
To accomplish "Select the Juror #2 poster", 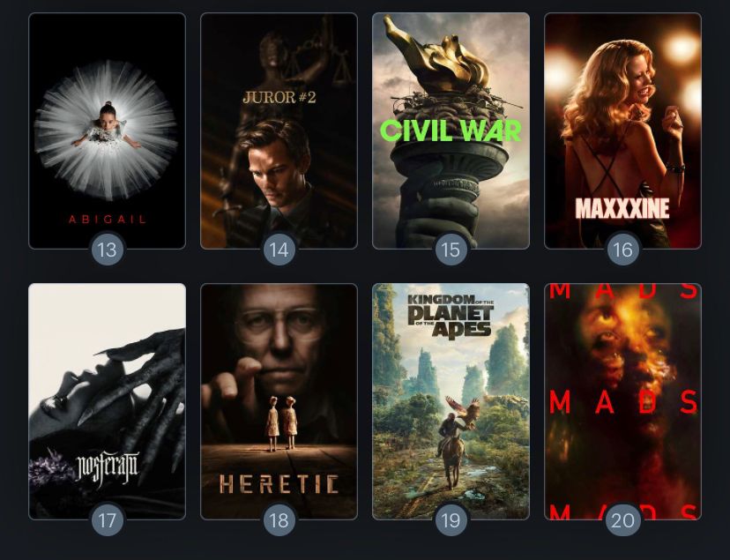I will [279, 131].
